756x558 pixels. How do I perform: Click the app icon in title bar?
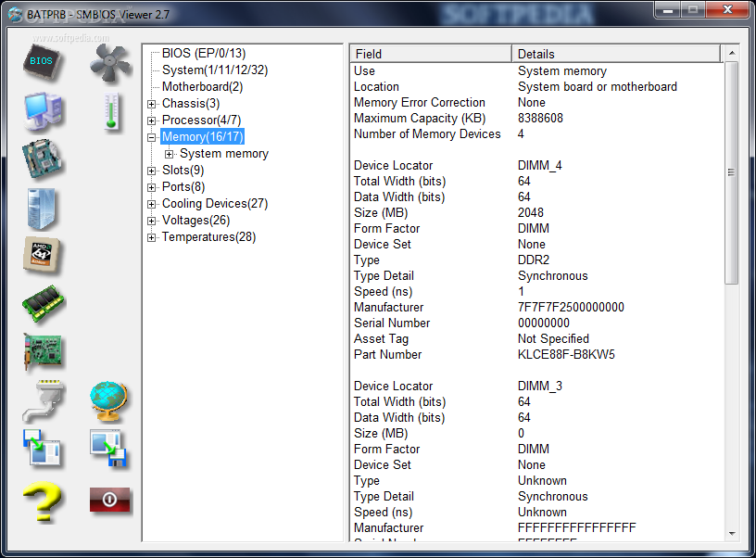15,15
